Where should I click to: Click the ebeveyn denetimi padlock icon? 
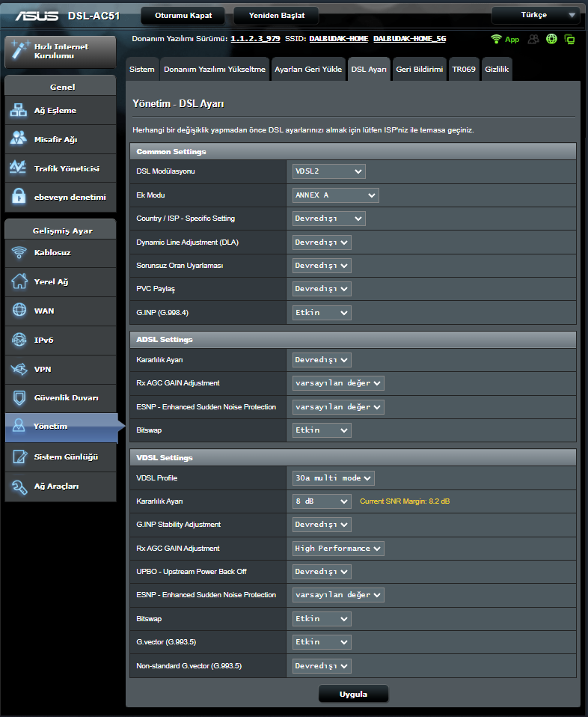[x=18, y=197]
